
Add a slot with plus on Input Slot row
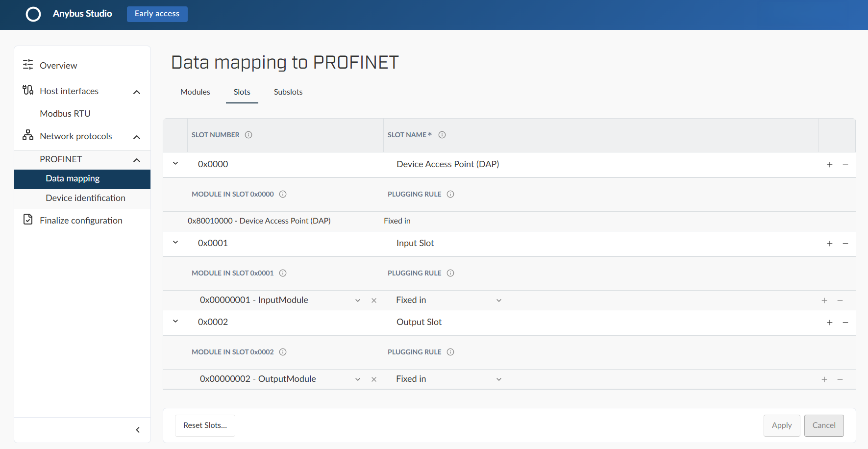click(x=830, y=244)
